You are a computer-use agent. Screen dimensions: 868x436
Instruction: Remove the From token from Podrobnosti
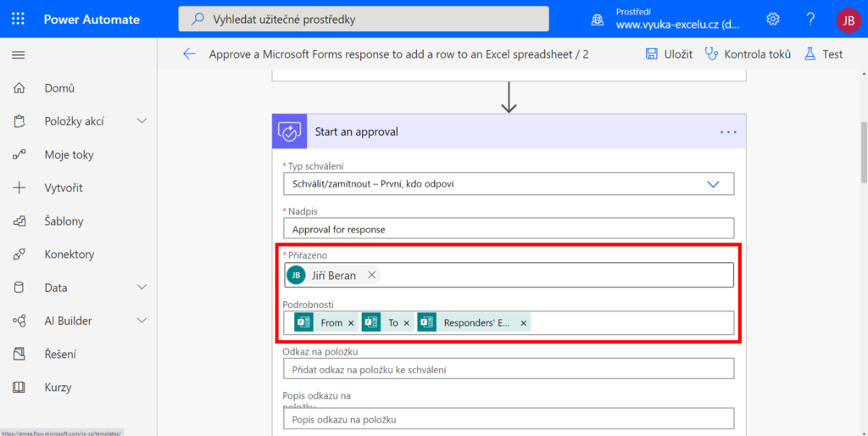pyautogui.click(x=351, y=323)
